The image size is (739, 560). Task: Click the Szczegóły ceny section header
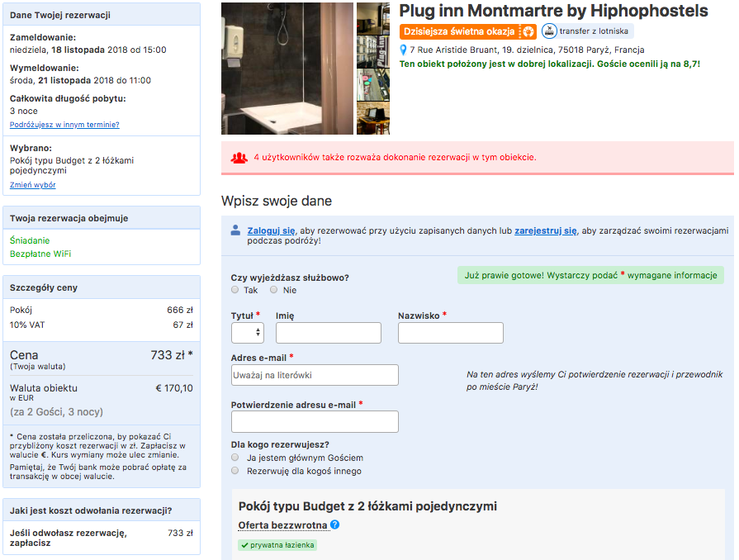[102, 287]
